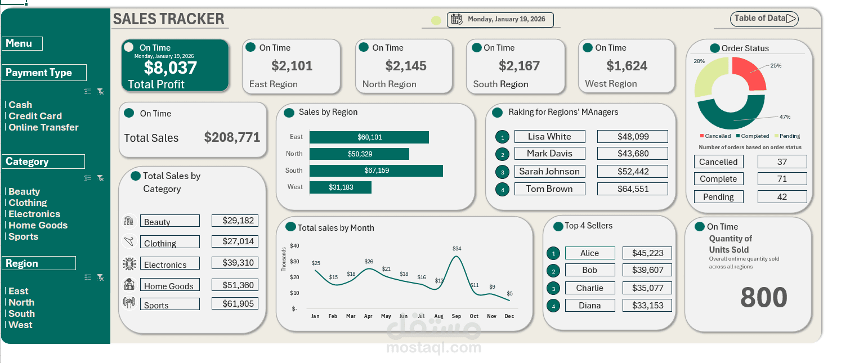Click rank 2 circle next to Mark Davis
This screenshot has width=868, height=363.
pos(503,154)
